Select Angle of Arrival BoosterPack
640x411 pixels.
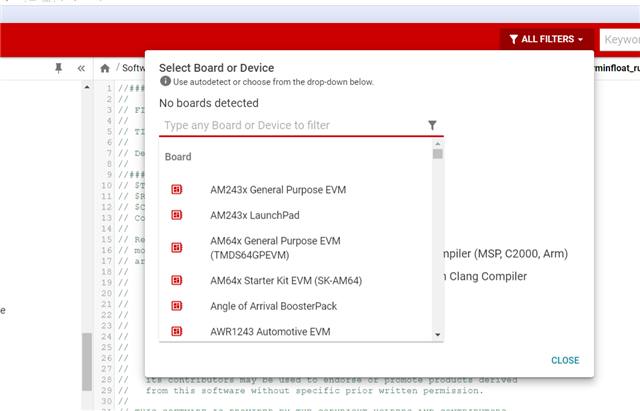coord(273,306)
